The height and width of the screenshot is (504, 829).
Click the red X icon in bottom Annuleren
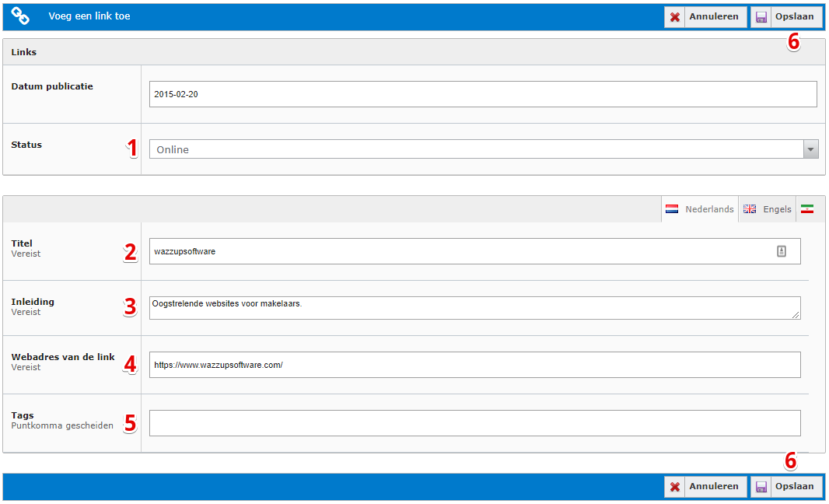[x=674, y=487]
